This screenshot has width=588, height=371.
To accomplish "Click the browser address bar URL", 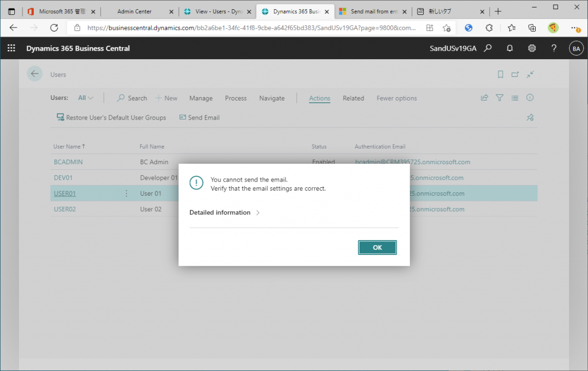I will [252, 28].
